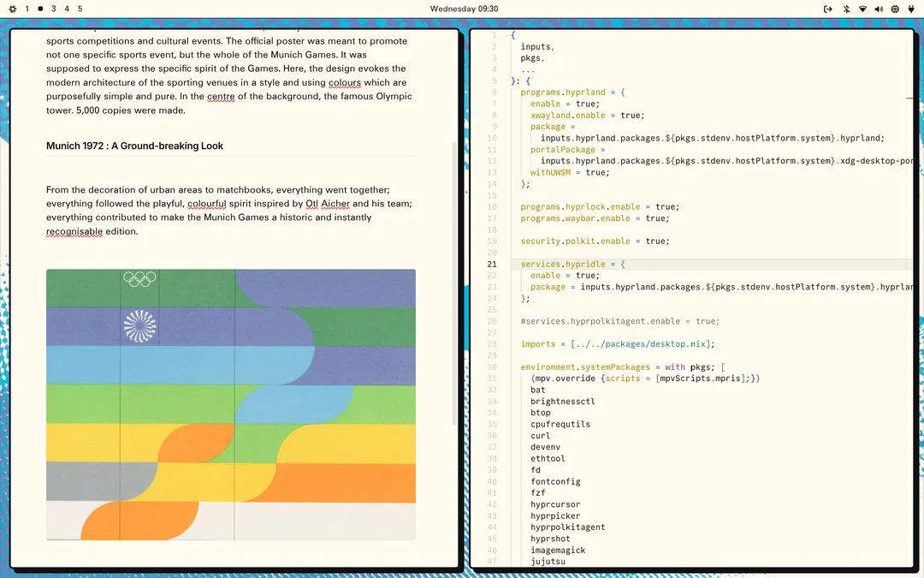Select the active workspace 2 dot indicator
Viewport: 924px width, 578px height.
point(40,9)
